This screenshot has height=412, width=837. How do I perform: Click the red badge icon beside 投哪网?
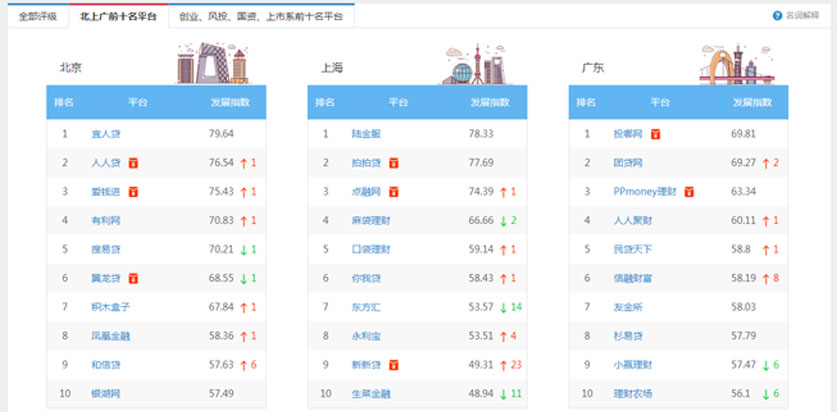coord(656,134)
